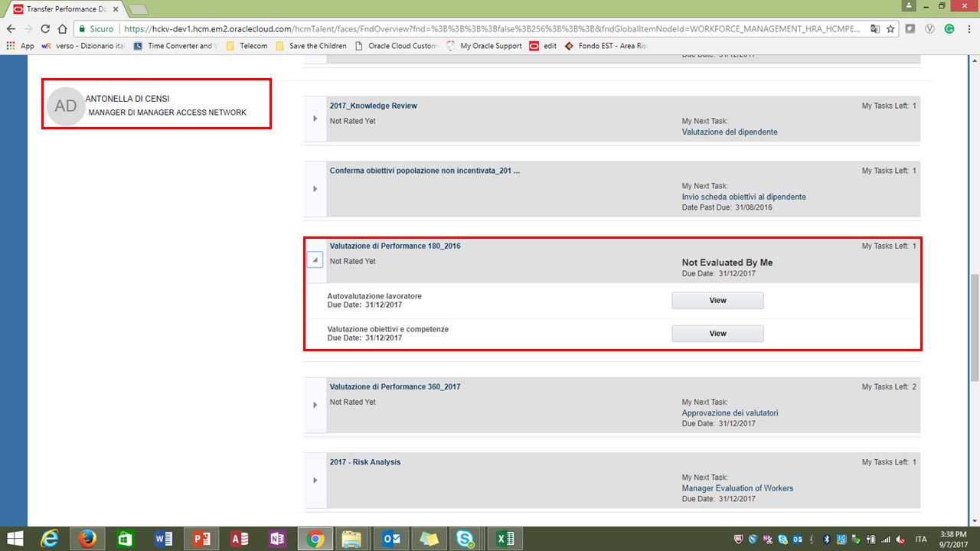Viewport: 980px width, 551px height.
Task: Launch Internet Explorer from the taskbar
Action: point(51,539)
